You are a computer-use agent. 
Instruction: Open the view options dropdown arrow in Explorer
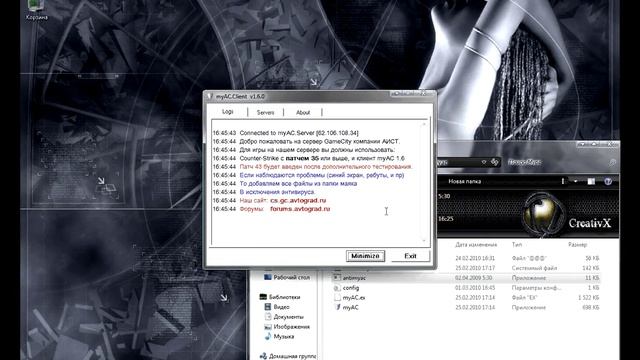576,181
